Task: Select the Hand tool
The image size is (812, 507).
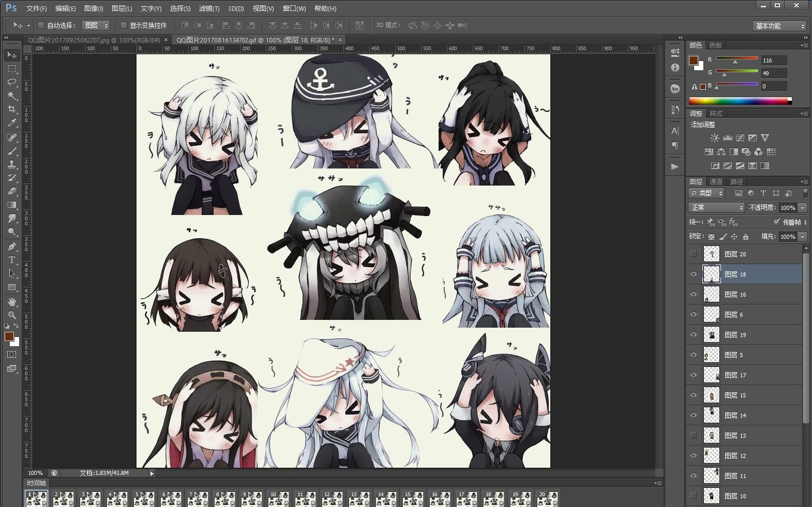Action: point(12,302)
